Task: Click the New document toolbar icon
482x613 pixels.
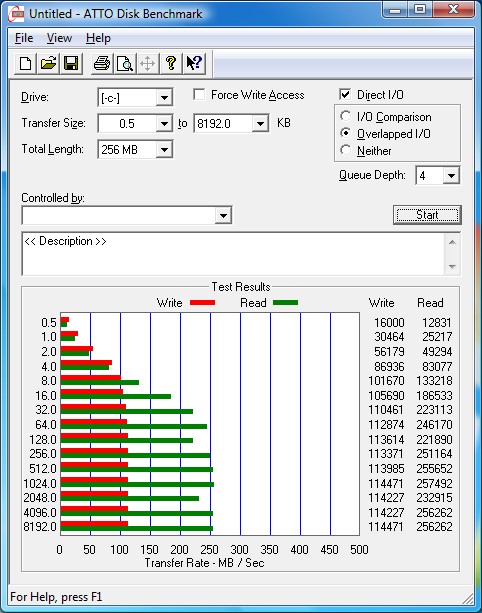Action: (25, 63)
